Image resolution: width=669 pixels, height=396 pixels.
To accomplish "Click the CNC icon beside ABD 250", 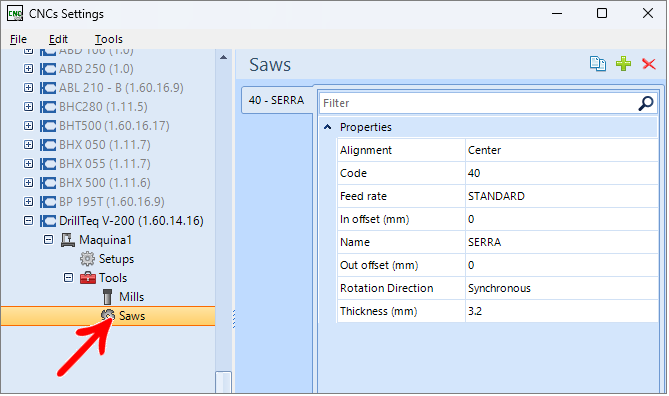I will point(48,69).
